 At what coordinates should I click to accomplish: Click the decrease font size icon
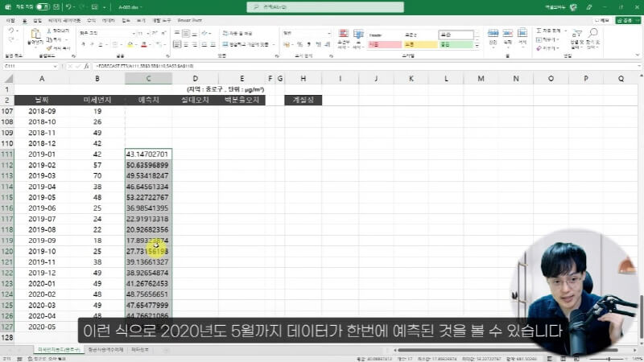(163, 33)
